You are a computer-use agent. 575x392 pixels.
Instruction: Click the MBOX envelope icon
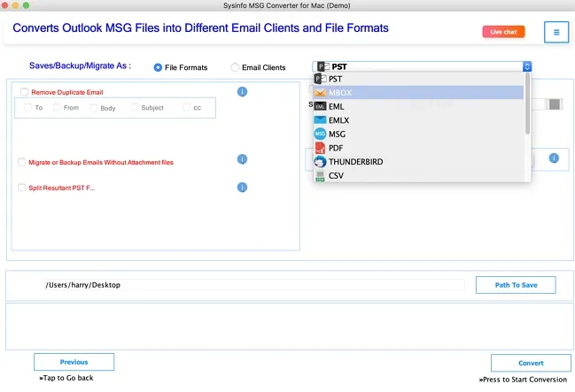click(320, 93)
